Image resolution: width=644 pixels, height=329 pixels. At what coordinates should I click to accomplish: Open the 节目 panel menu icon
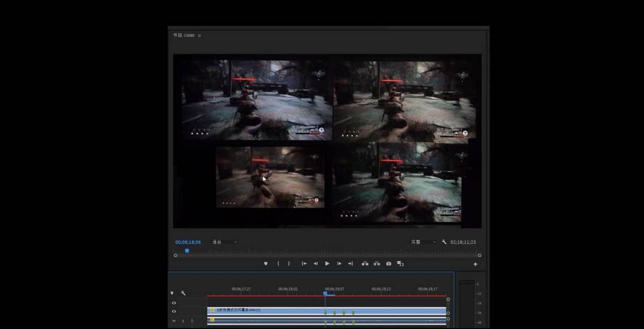(200, 35)
